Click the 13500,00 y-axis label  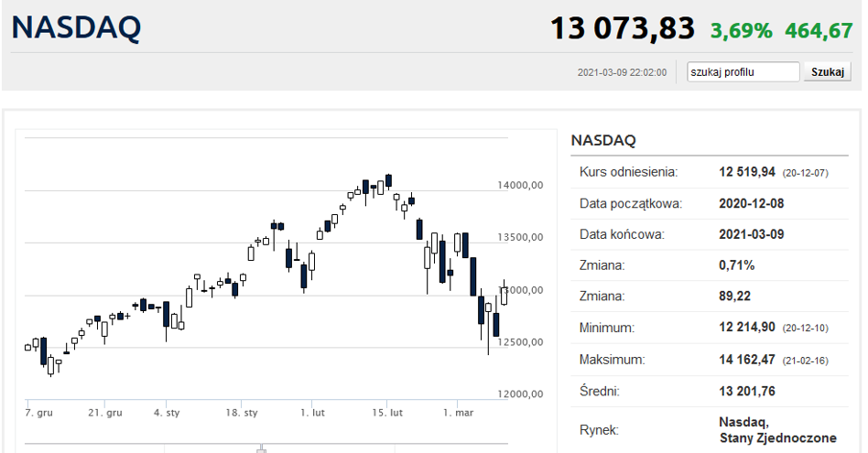click(x=520, y=237)
